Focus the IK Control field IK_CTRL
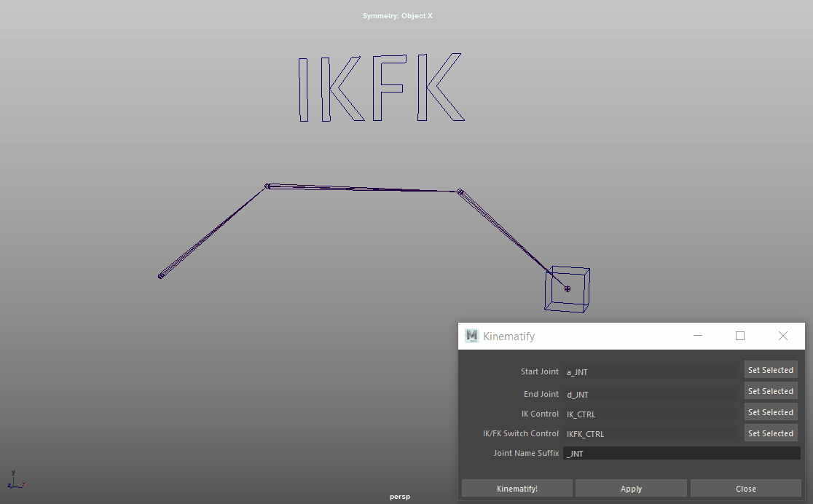This screenshot has height=504, width=813. (650, 414)
